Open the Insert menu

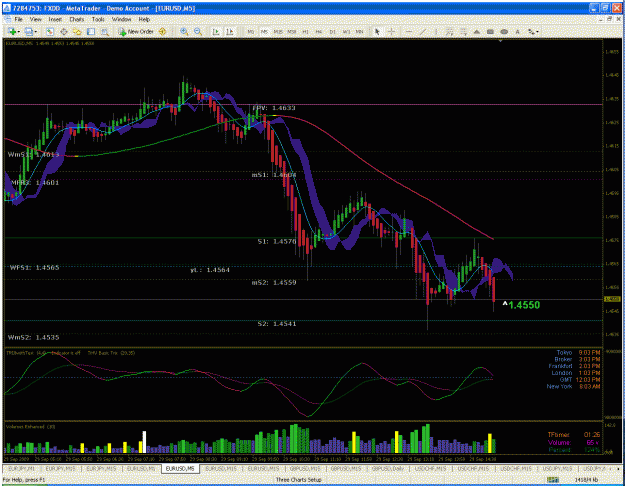(x=55, y=19)
